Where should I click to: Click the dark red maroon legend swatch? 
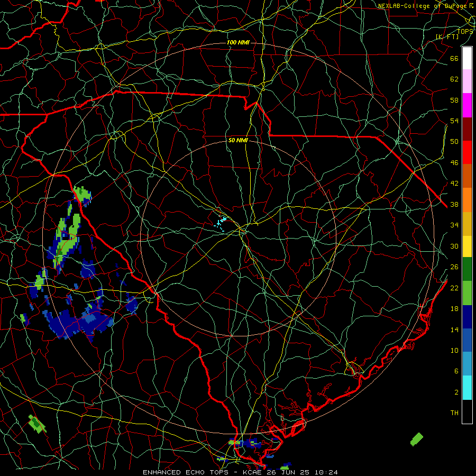[467, 129]
